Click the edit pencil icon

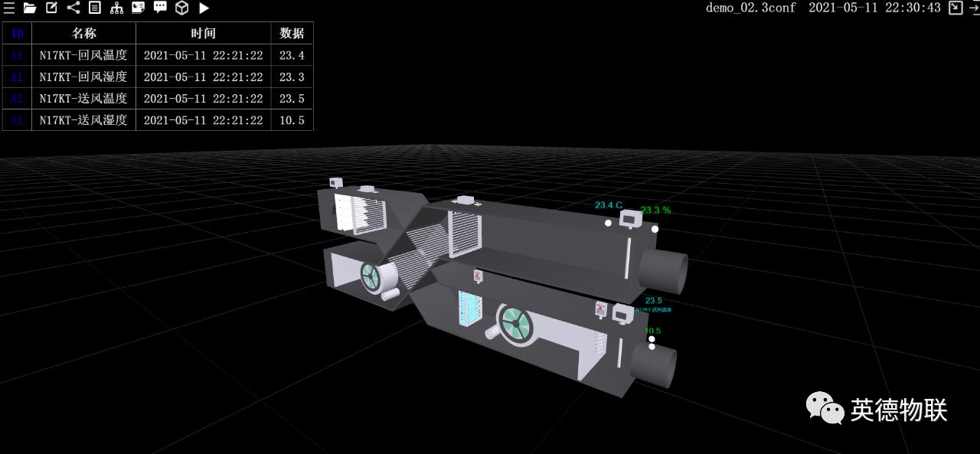click(x=51, y=8)
